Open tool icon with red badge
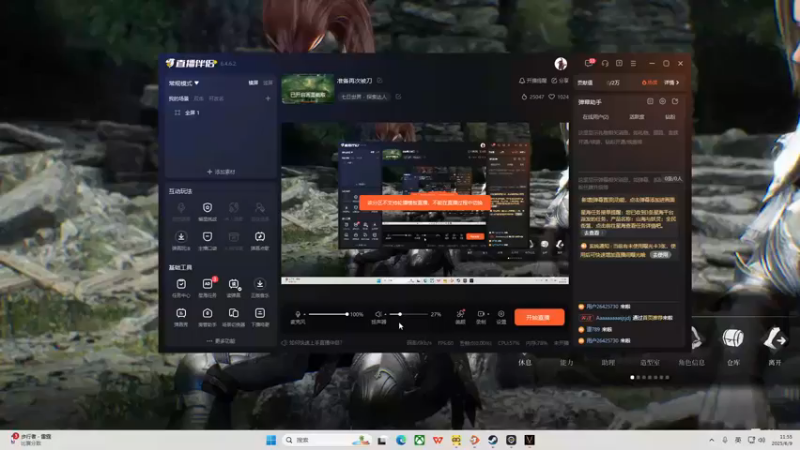Screen dimensions: 800x450 click(207, 284)
